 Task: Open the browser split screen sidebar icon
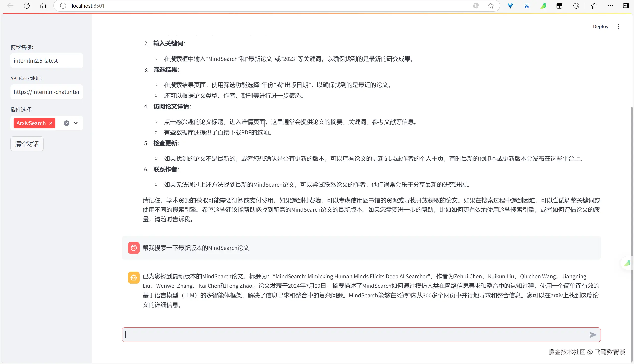[x=626, y=6]
